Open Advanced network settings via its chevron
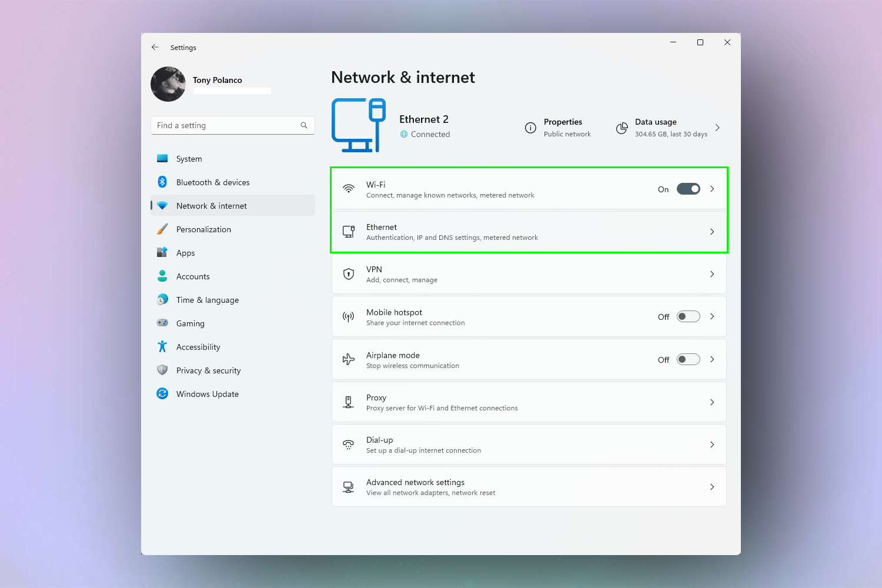 click(x=712, y=487)
